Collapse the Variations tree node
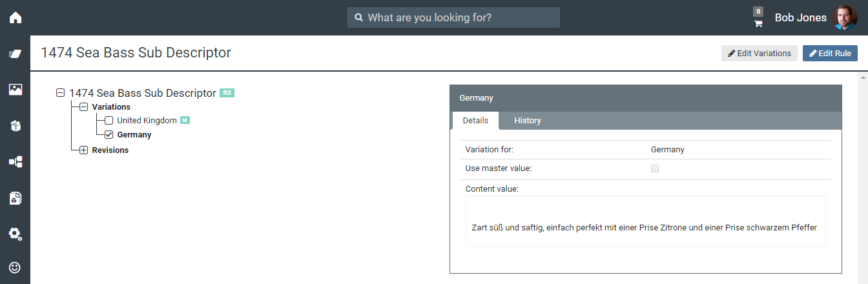The image size is (868, 284). [x=83, y=107]
